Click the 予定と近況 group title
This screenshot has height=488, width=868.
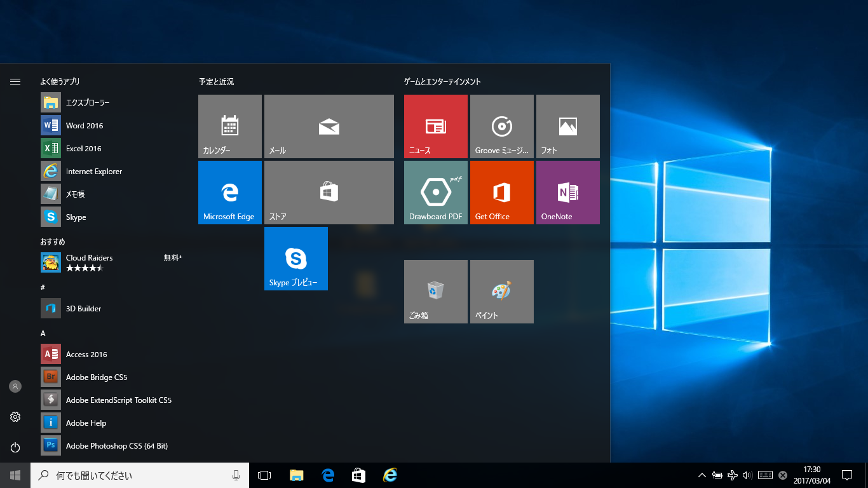pyautogui.click(x=216, y=81)
